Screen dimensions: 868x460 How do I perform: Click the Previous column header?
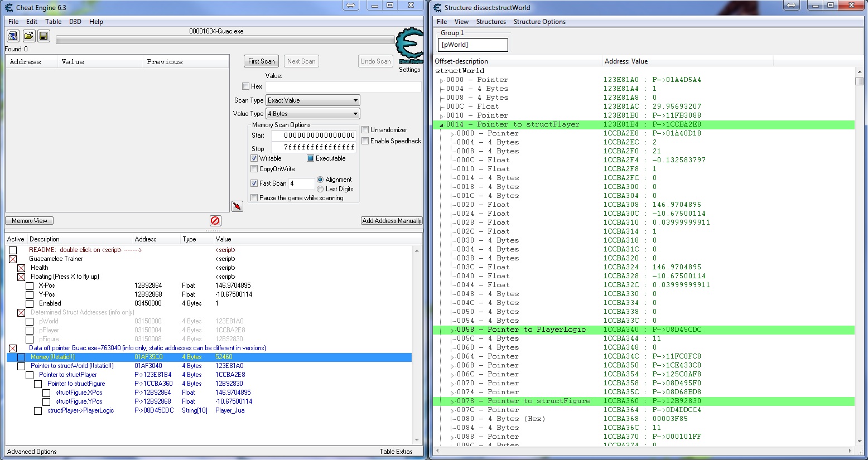[186, 62]
